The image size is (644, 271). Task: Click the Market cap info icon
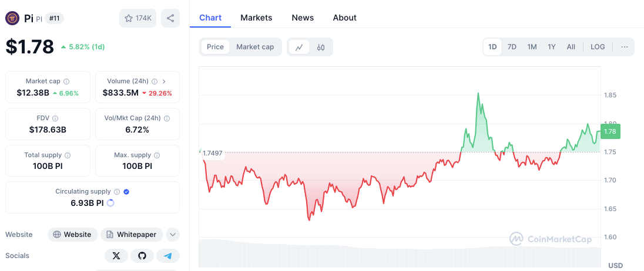click(x=66, y=82)
